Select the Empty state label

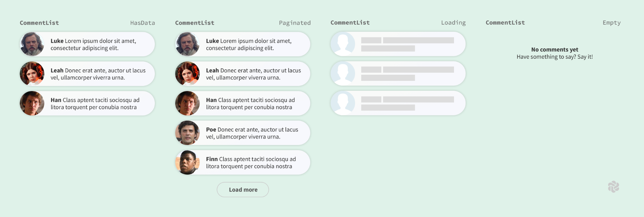612,23
